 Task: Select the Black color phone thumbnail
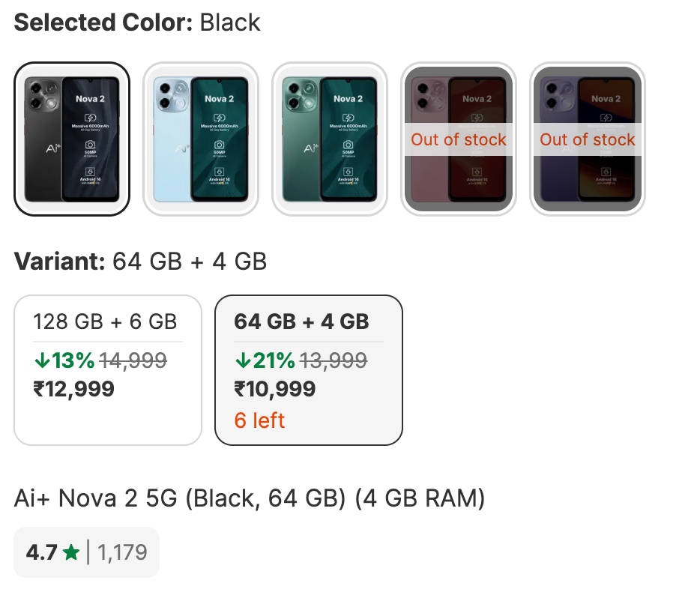(72, 139)
